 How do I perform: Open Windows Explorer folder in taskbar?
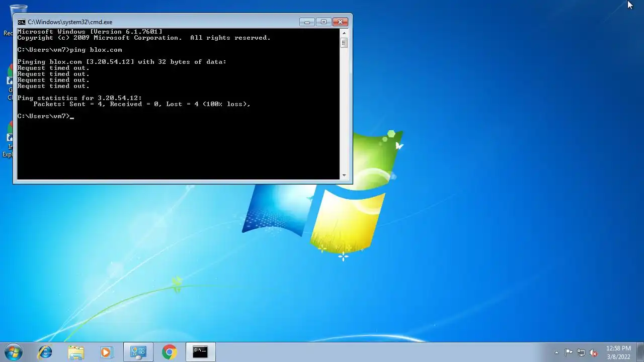point(76,352)
